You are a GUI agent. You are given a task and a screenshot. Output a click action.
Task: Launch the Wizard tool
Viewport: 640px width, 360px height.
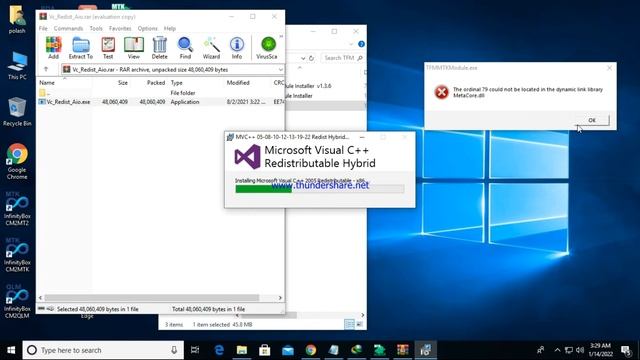[211, 48]
